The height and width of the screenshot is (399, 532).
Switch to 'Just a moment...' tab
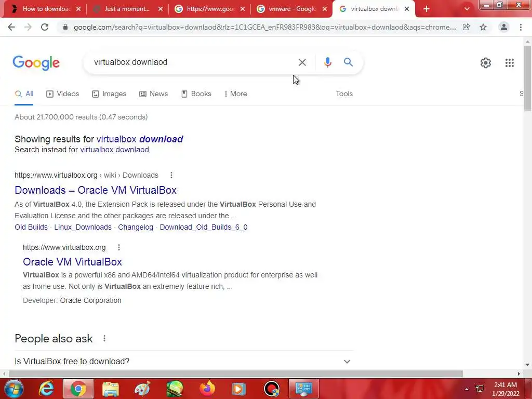click(x=127, y=9)
